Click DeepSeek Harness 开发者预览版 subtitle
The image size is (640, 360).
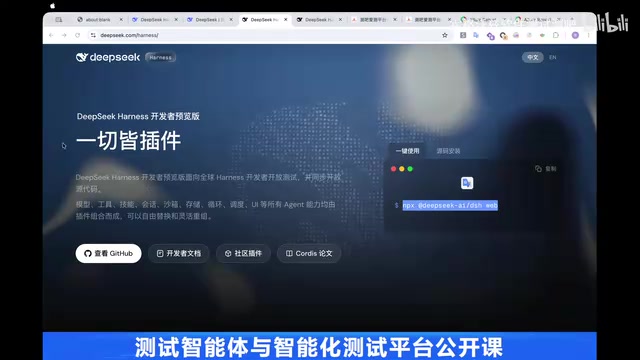[x=138, y=116]
